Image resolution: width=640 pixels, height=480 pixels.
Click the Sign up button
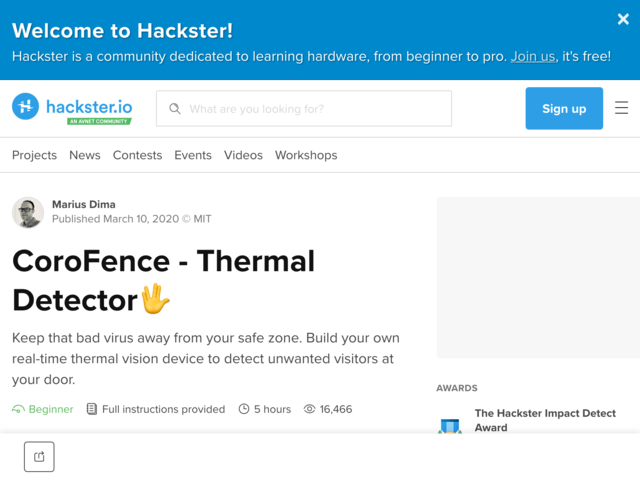click(x=564, y=108)
